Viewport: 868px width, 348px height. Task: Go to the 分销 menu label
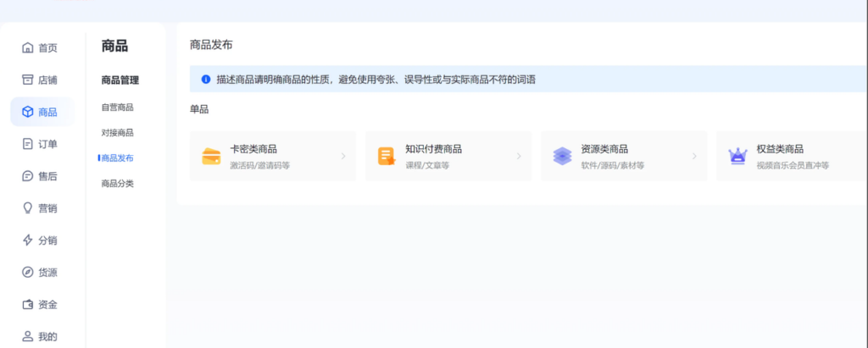[x=47, y=240]
